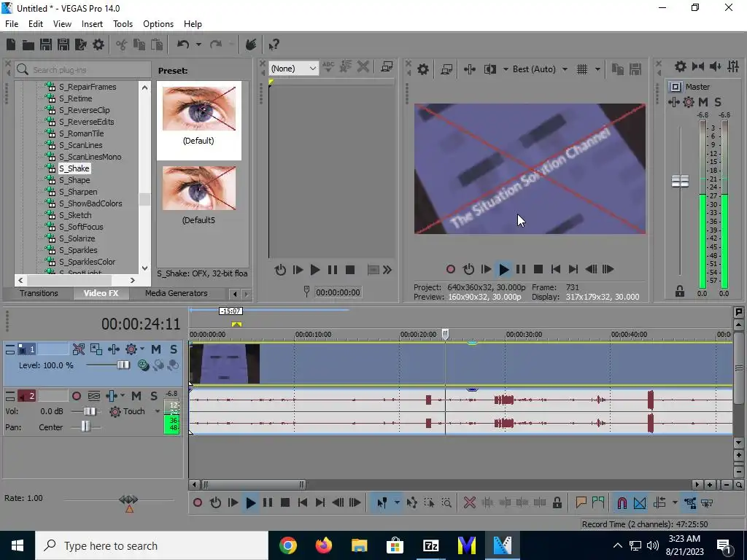Open the overlays grid dropdown arrow

[597, 69]
